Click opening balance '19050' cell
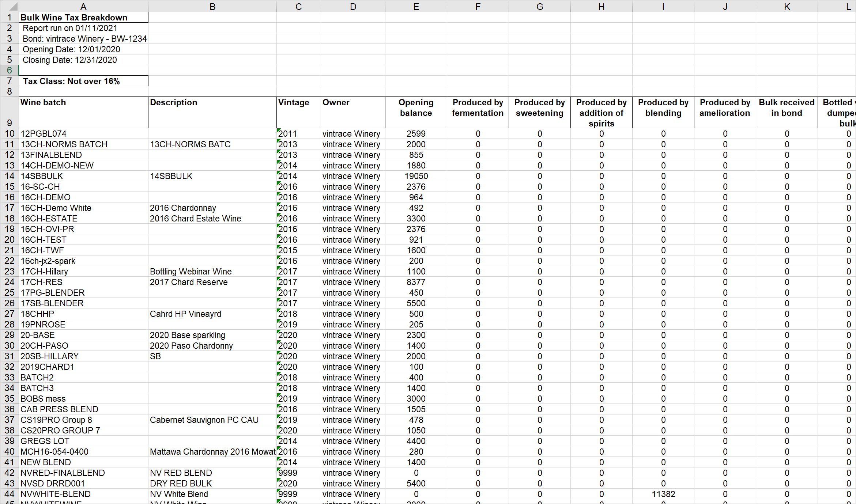This screenshot has height=504, width=856. (416, 176)
